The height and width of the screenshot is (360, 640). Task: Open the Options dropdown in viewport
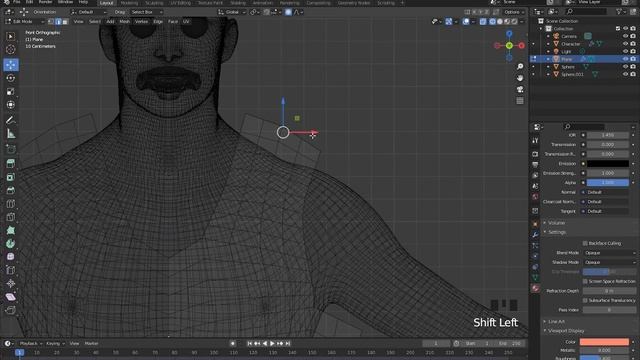pyautogui.click(x=513, y=12)
